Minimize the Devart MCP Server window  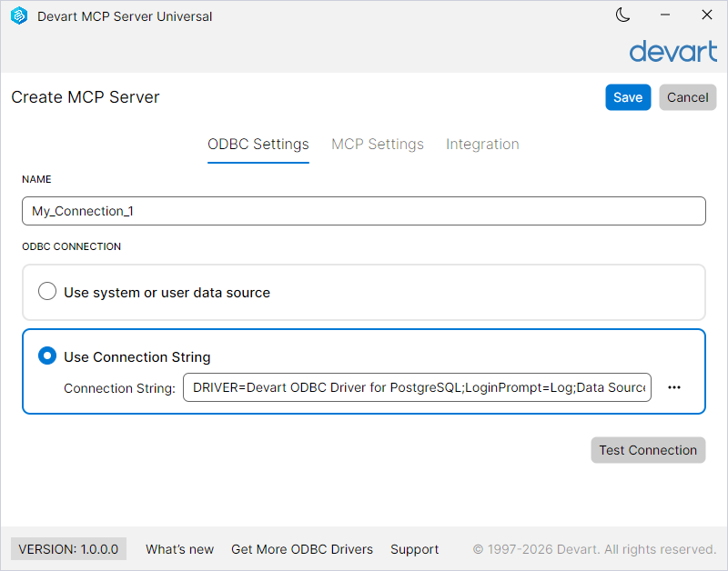pos(665,15)
